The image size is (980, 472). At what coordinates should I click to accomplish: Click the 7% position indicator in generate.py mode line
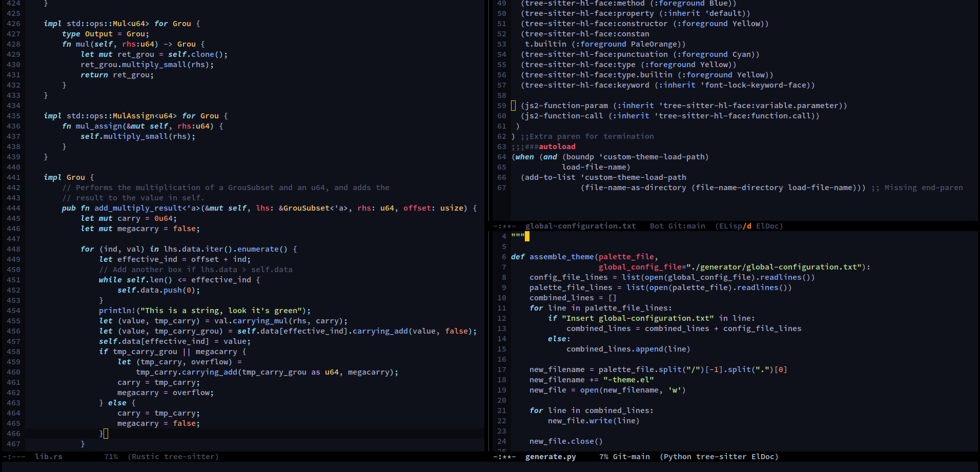tap(603, 457)
